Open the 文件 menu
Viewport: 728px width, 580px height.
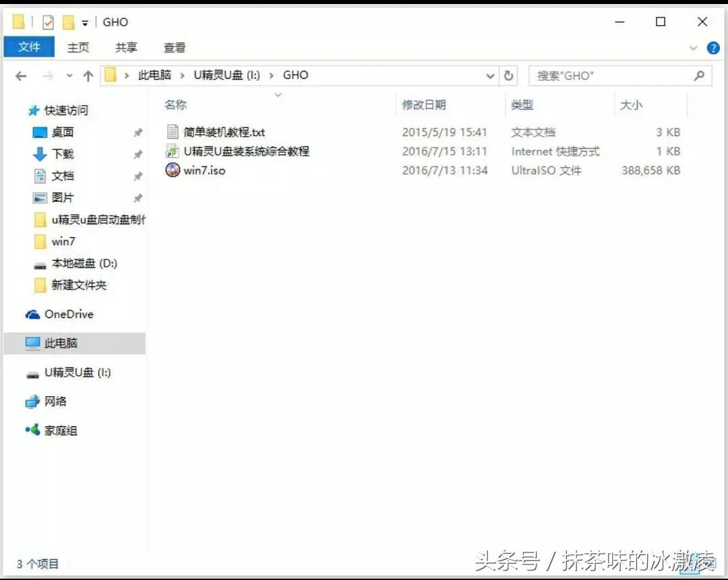[x=29, y=47]
